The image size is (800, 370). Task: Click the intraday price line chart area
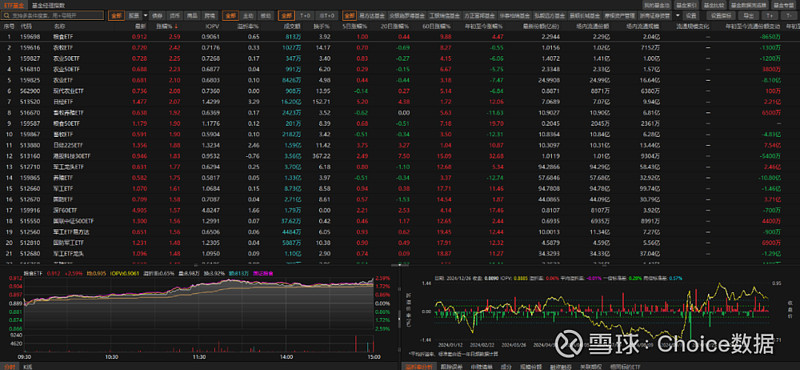pyautogui.click(x=199, y=304)
